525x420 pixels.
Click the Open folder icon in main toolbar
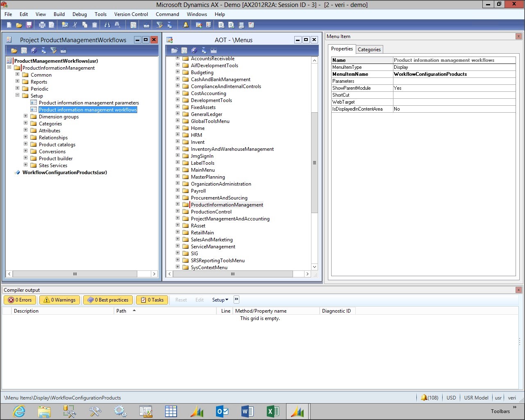click(19, 25)
